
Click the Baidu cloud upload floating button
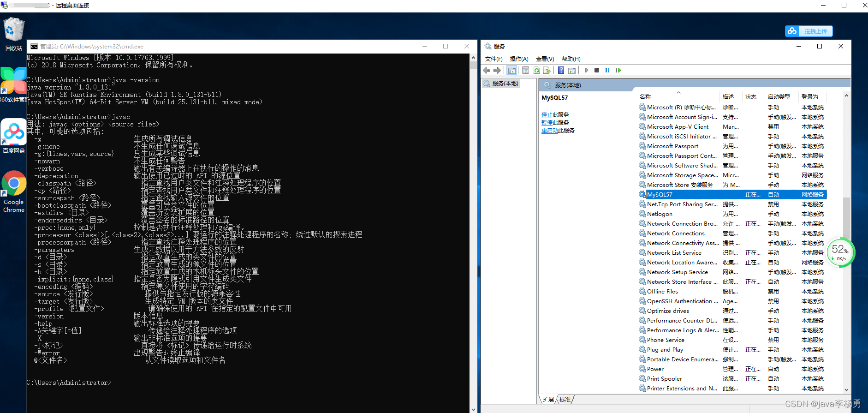pos(809,31)
